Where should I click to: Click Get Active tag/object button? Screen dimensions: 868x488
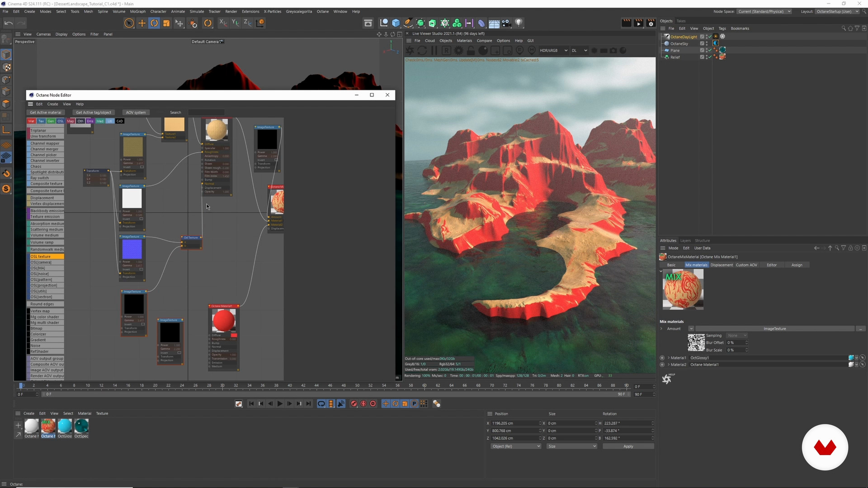[94, 113]
